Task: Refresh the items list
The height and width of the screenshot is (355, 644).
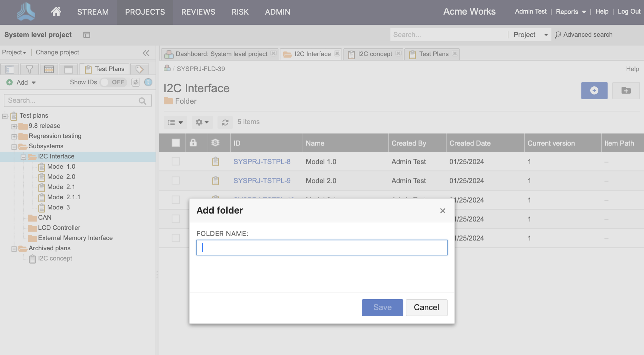Action: click(225, 122)
